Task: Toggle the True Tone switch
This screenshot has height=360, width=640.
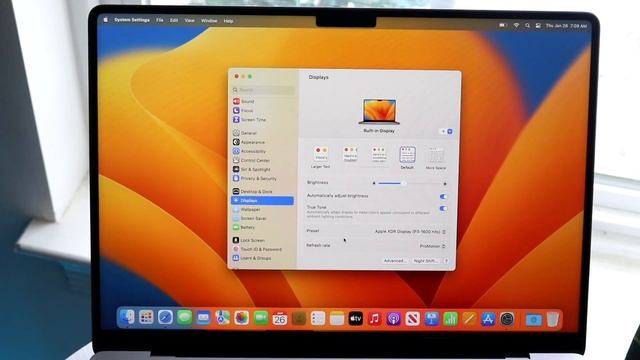Action: tap(443, 208)
